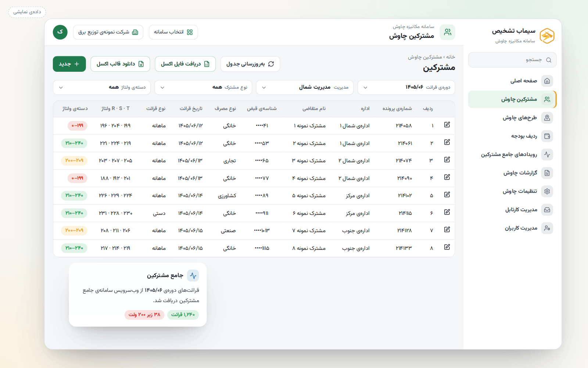Click the خانه breadcrumb link
588x368 pixels.
point(451,57)
